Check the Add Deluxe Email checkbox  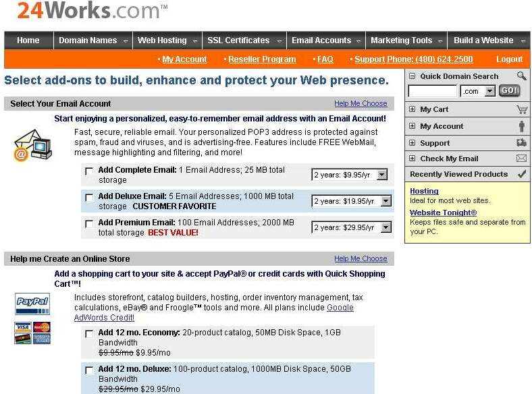[x=89, y=198]
